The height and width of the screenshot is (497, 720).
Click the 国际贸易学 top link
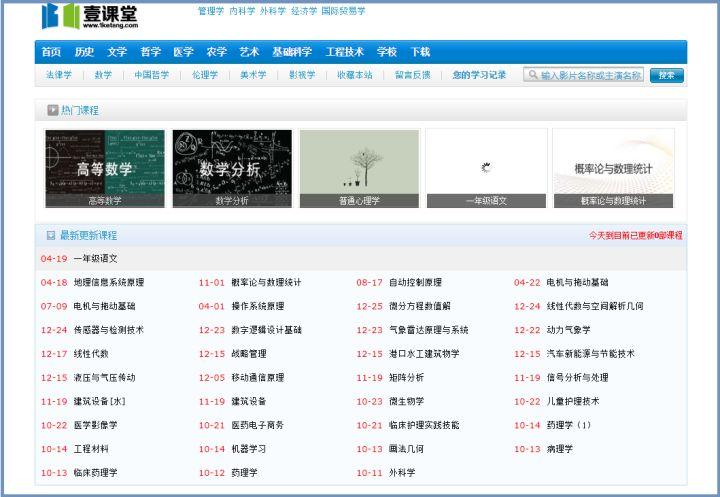343,11
